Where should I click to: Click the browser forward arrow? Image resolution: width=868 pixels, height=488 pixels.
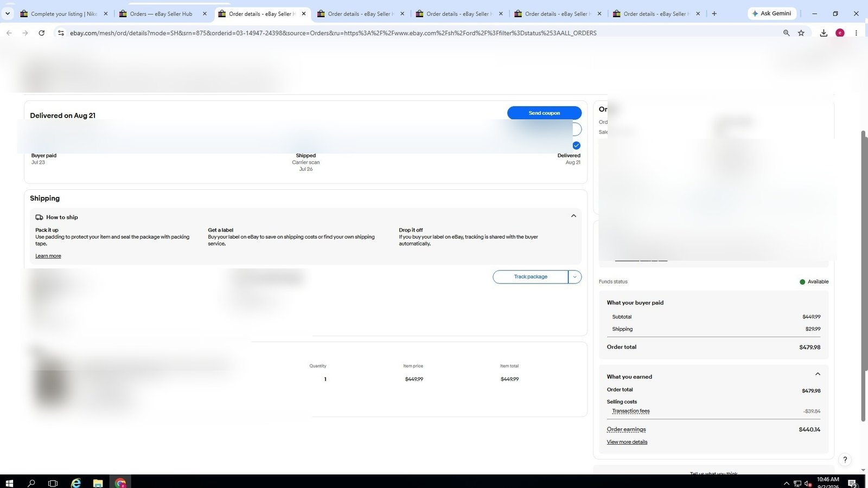pos(25,33)
